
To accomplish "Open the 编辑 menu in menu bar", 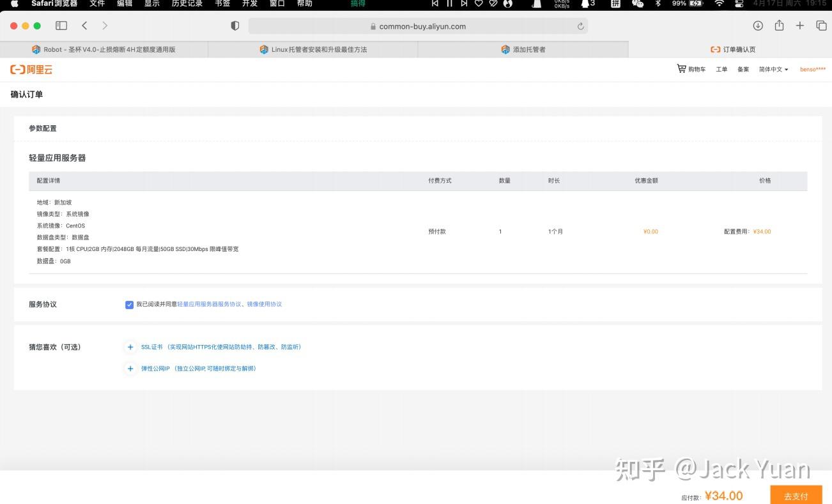I will point(125,3).
